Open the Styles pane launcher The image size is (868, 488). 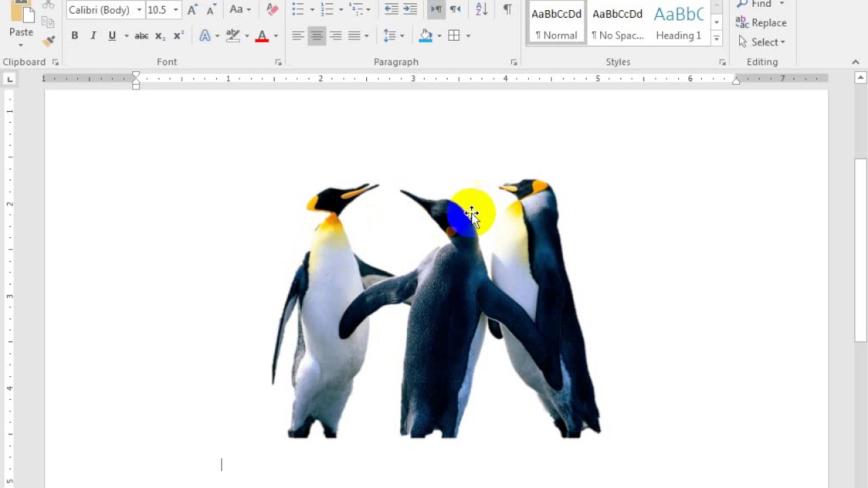722,62
